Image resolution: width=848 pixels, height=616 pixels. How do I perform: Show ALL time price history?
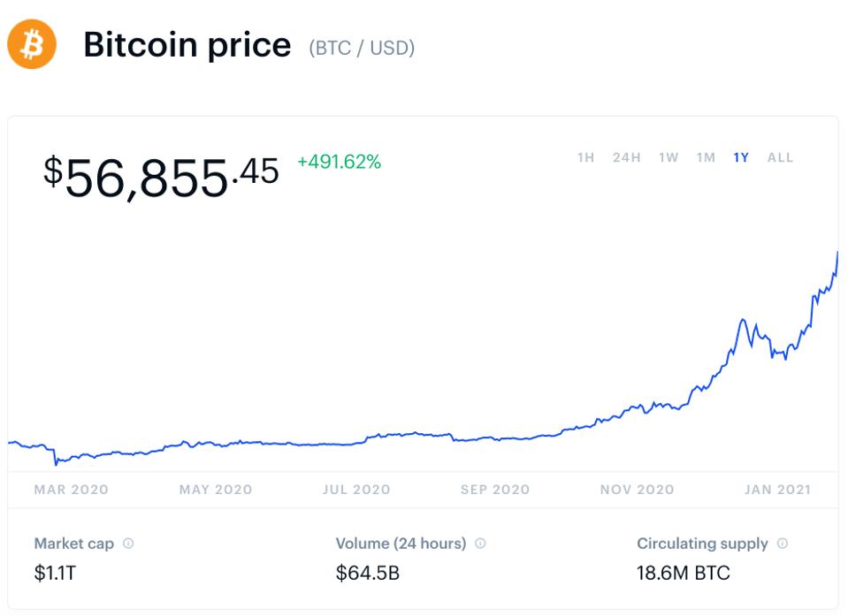(x=780, y=157)
